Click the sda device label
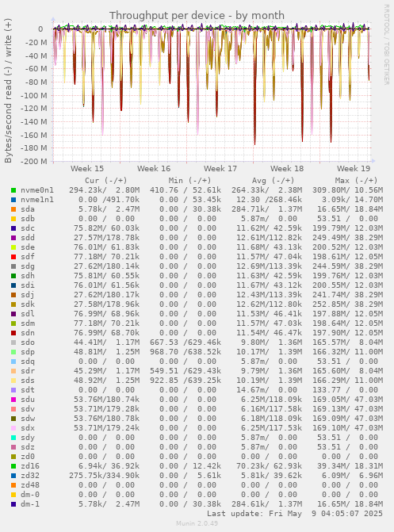394x532 pixels. (28, 209)
